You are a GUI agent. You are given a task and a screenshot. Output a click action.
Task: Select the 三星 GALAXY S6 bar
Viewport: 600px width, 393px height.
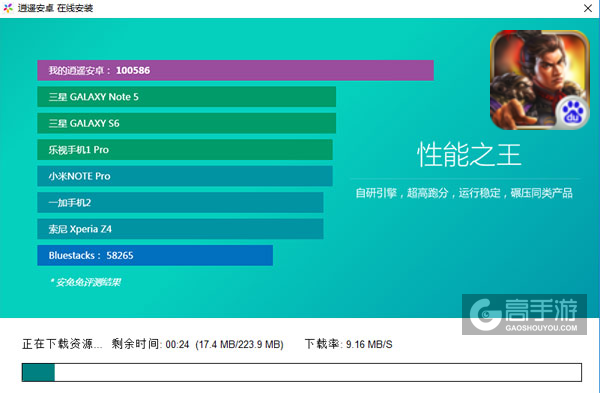(186, 123)
